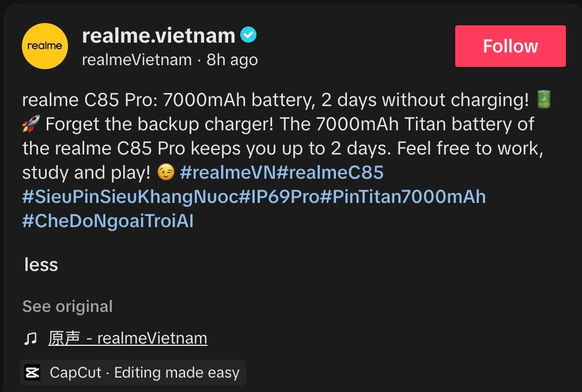Click the winking emoji in caption
582x392 pixels.
pos(165,172)
